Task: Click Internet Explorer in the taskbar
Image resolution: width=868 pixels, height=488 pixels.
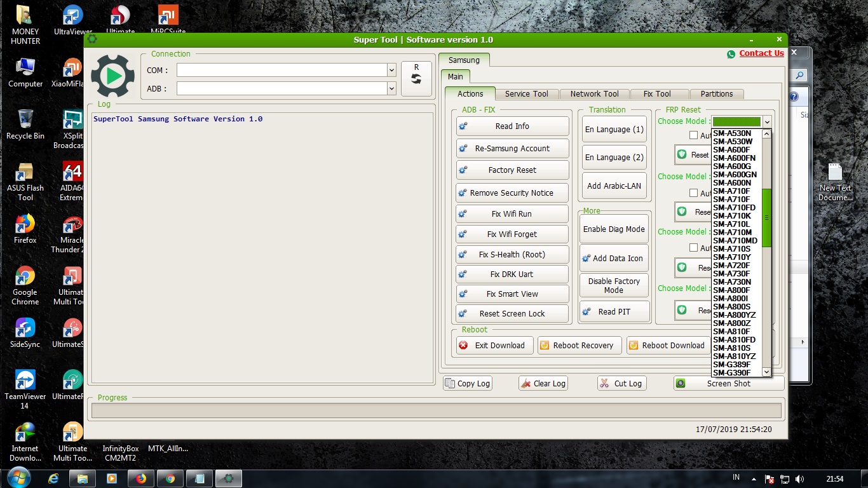Action: pos(53,478)
